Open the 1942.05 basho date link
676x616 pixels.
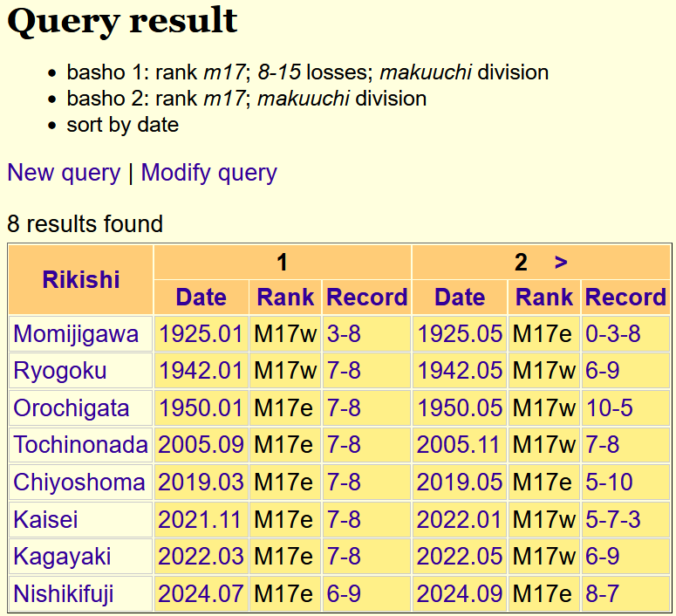click(460, 372)
